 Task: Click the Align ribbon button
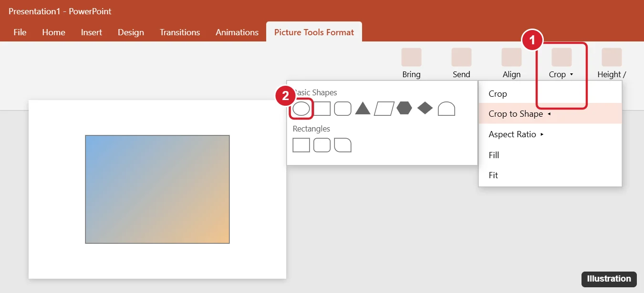(511, 63)
